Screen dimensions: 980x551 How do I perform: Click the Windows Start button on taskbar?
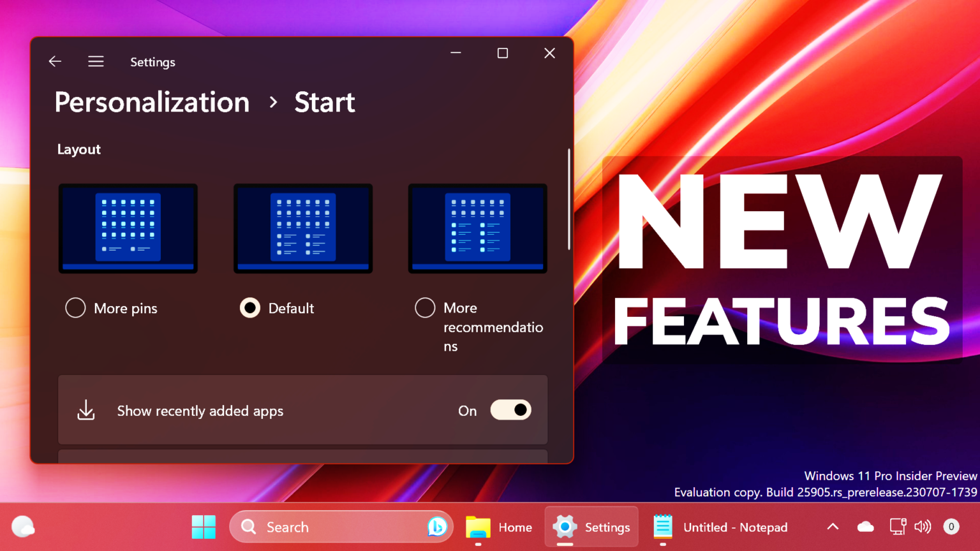click(204, 527)
